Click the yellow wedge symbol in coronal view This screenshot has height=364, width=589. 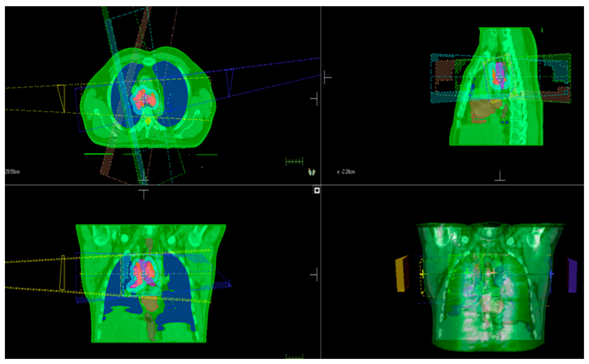point(62,273)
